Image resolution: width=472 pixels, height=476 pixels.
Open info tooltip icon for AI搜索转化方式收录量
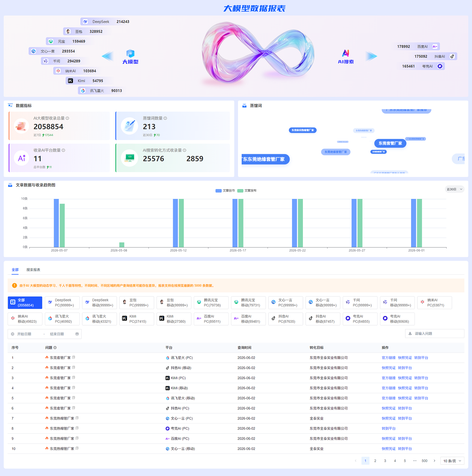tap(184, 150)
